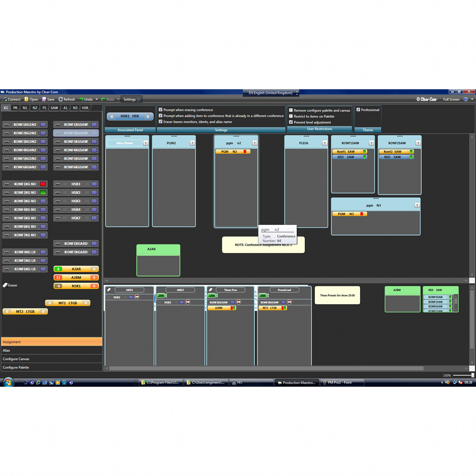Click the 3AH tag in PresetConf

pyautogui.click(x=263, y=295)
